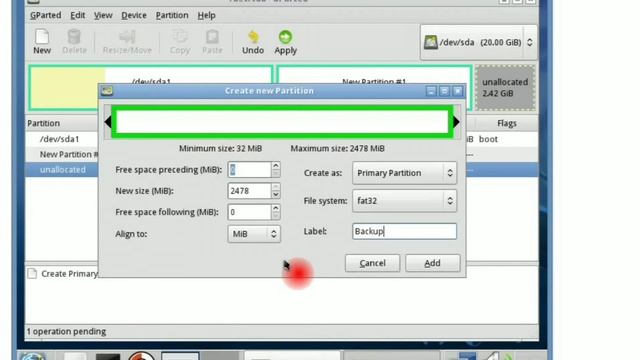This screenshot has height=360, width=640.
Task: Click the Add button
Action: 432,263
